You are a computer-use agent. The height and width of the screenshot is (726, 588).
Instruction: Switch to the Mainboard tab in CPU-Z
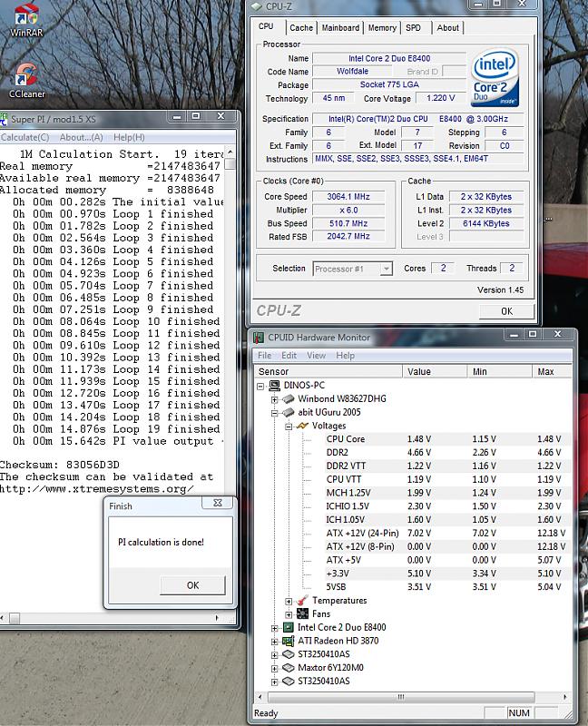point(340,28)
